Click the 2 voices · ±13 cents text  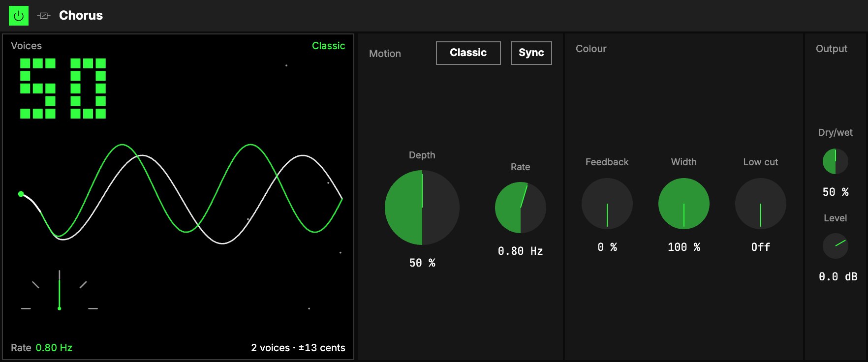tap(298, 348)
